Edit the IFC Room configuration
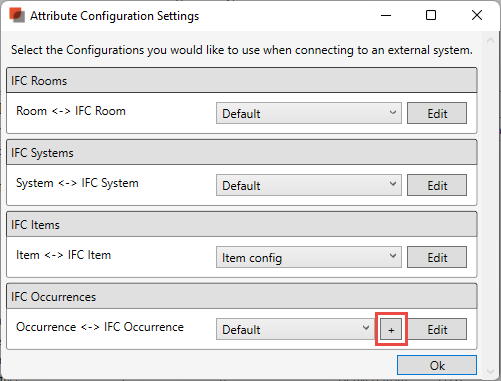The image size is (501, 381). (x=437, y=113)
